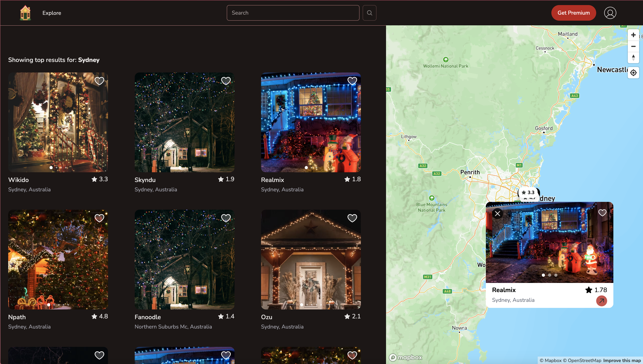Click the Fanoodle listing title
The height and width of the screenshot is (364, 643).
pyautogui.click(x=148, y=317)
